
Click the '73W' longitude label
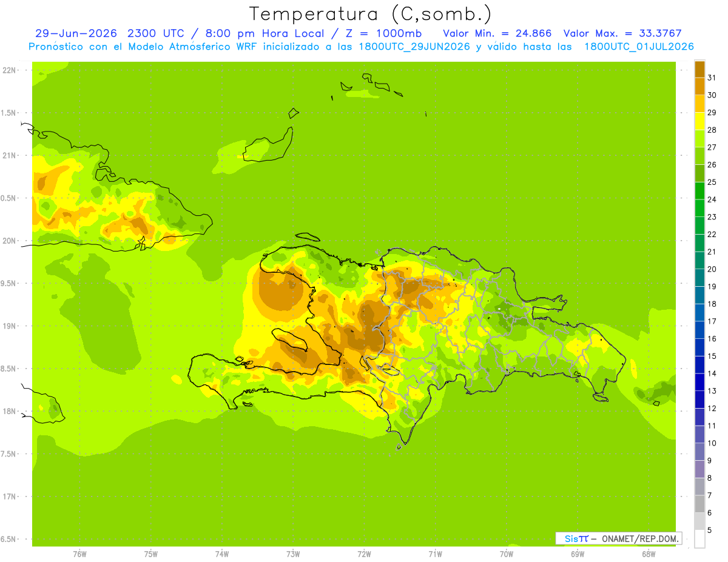[x=293, y=554]
